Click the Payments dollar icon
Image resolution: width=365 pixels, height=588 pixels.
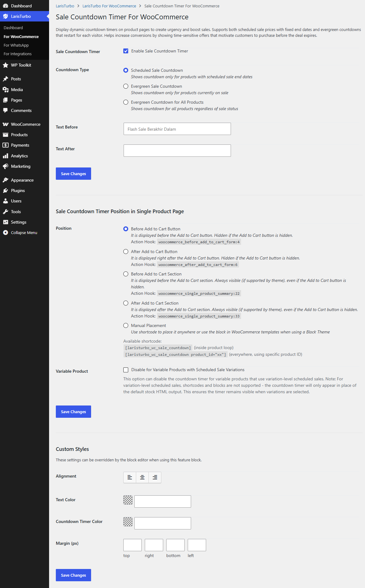pyautogui.click(x=6, y=145)
